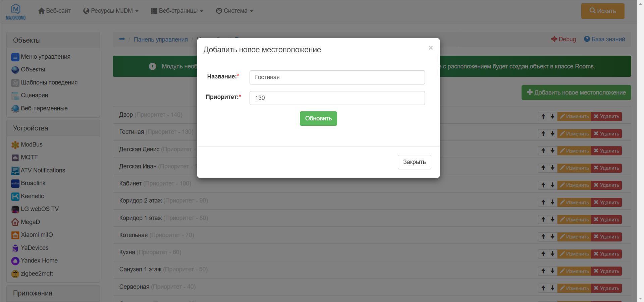
Task: Expand the Ресурсы MJDM dropdown
Action: [x=111, y=10]
